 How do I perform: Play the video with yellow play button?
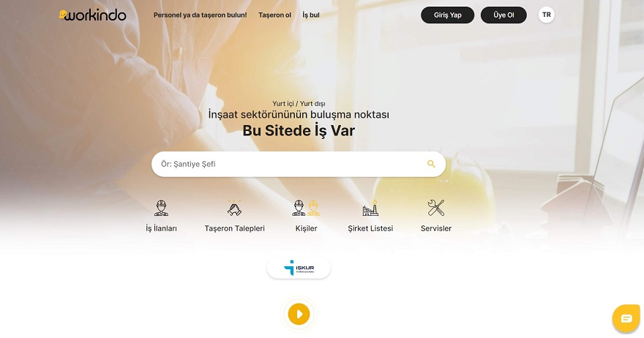click(299, 314)
